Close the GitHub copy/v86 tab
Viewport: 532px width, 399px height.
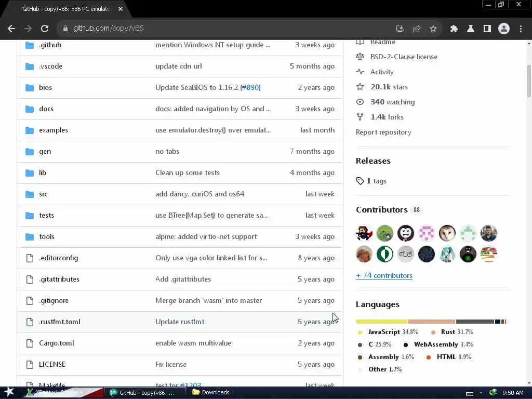pyautogui.click(x=121, y=9)
